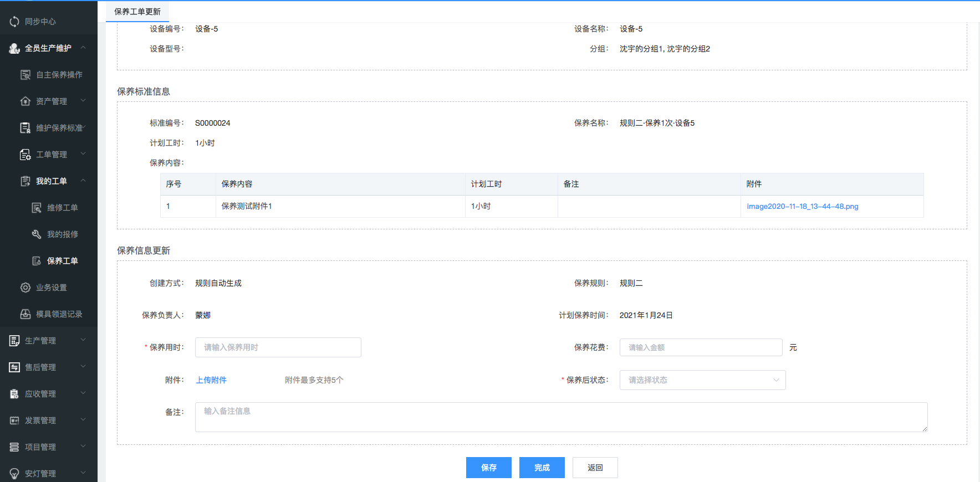Focus the 保养用时 input field

[278, 347]
